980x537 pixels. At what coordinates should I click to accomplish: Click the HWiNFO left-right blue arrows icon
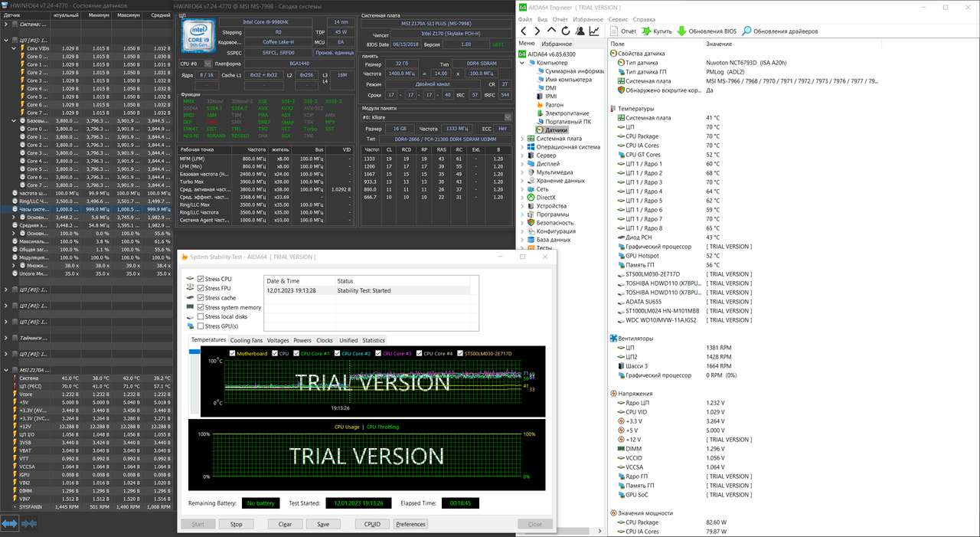pyautogui.click(x=9, y=523)
